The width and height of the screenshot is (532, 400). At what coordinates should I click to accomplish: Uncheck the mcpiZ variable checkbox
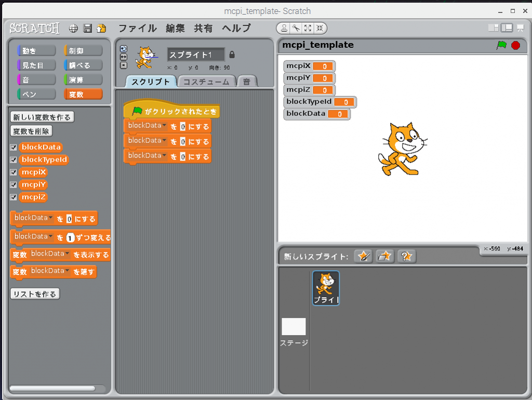click(14, 197)
